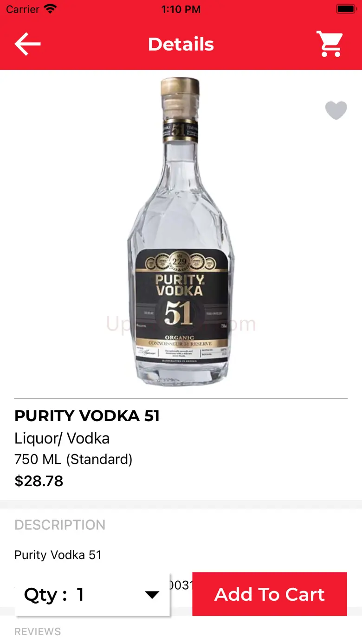Screen dimensions: 362x644
Task: Tap the Carrier label in status bar
Action: (22, 9)
